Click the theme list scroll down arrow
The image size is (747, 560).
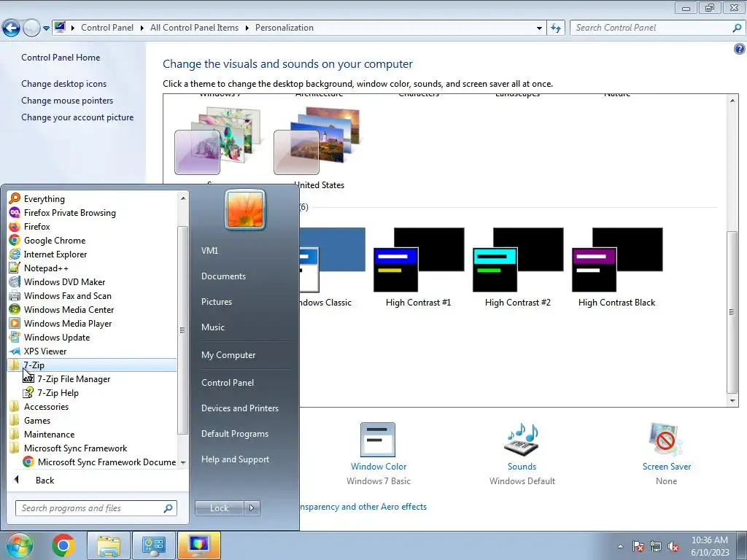tap(732, 401)
